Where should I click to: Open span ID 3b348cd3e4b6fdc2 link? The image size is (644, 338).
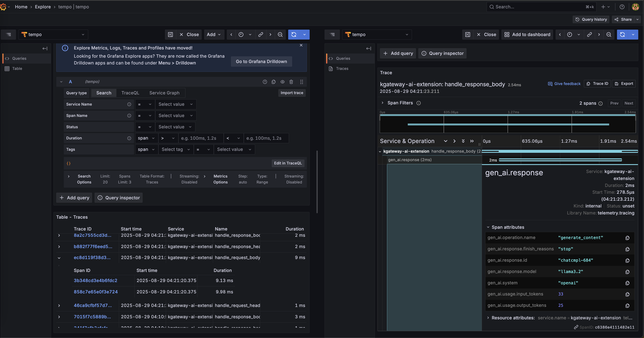95,281
